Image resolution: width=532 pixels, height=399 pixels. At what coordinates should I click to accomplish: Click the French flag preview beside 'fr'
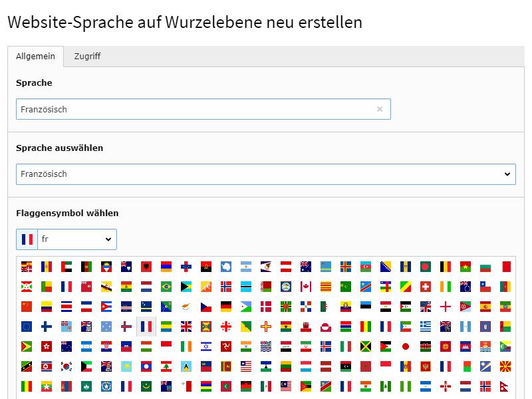(x=27, y=239)
